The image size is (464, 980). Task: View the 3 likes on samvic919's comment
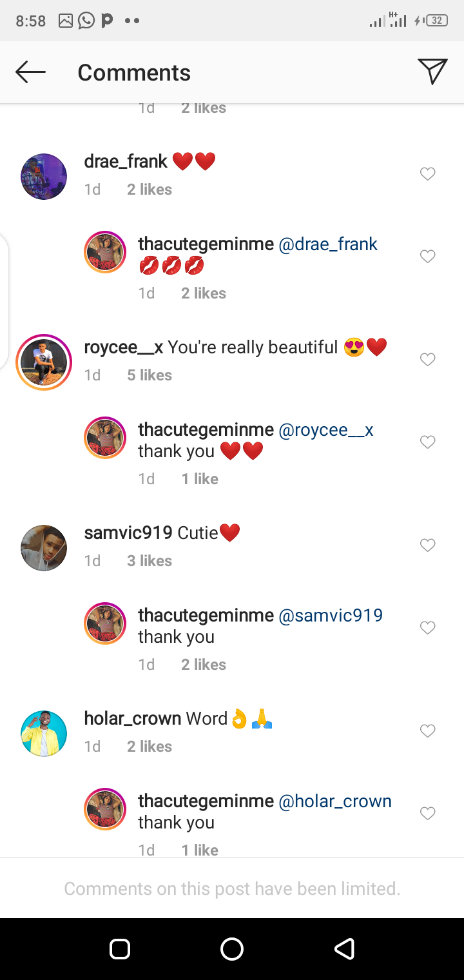click(150, 561)
